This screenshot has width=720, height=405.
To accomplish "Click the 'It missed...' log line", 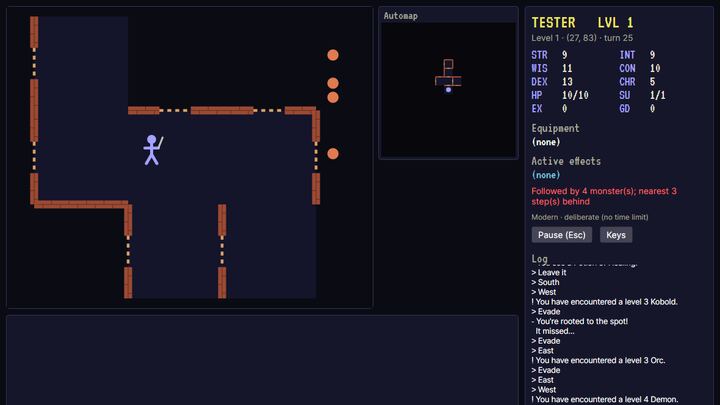I will coord(555,331).
